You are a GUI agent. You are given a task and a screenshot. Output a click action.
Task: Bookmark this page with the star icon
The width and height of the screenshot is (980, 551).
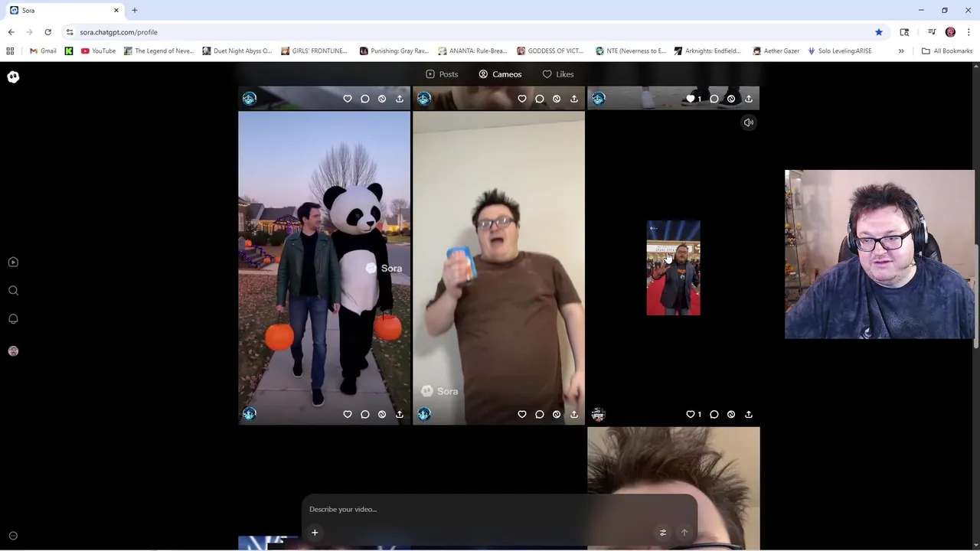click(879, 32)
